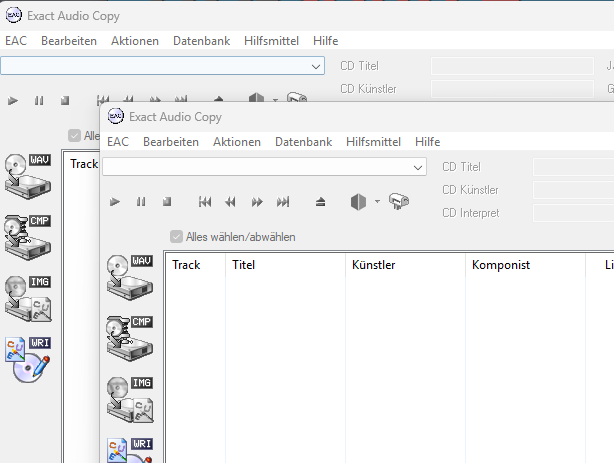Image resolution: width=614 pixels, height=463 pixels.
Task: Click the CD Titel field in front window
Action: [x=574, y=167]
